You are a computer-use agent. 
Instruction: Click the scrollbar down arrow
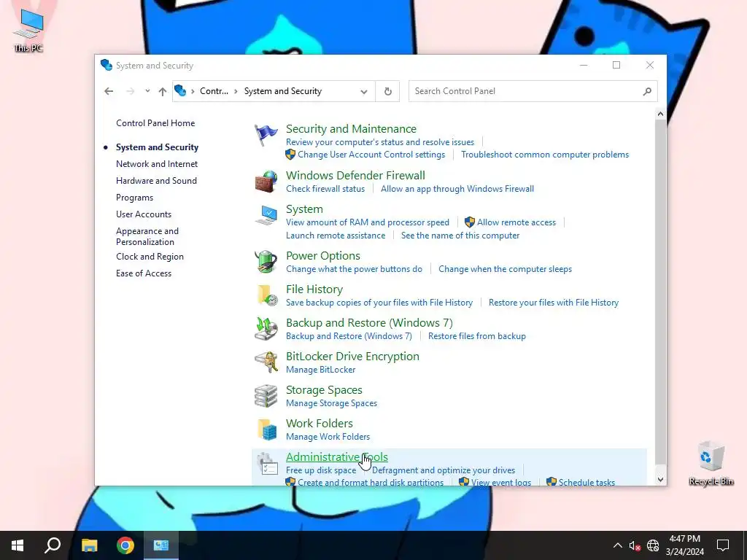(x=660, y=480)
